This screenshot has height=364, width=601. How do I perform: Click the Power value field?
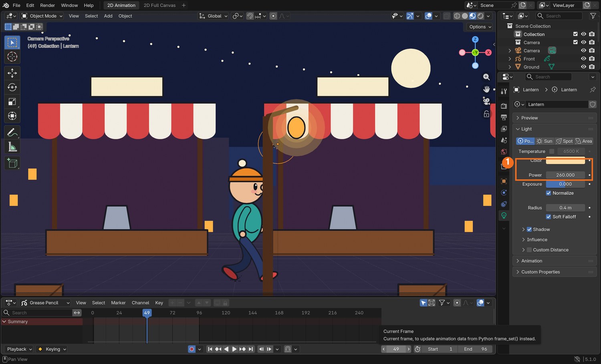pos(565,175)
